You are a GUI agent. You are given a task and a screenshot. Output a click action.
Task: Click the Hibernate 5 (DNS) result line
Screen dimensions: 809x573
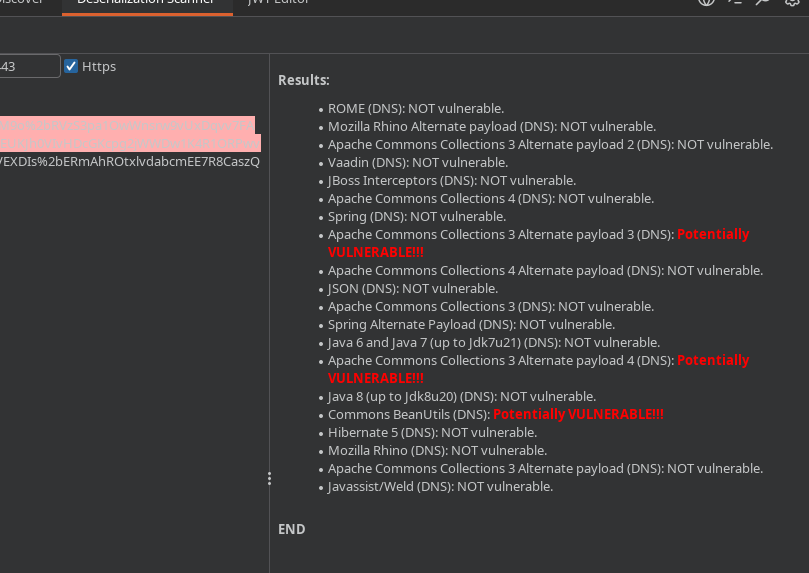(432, 432)
